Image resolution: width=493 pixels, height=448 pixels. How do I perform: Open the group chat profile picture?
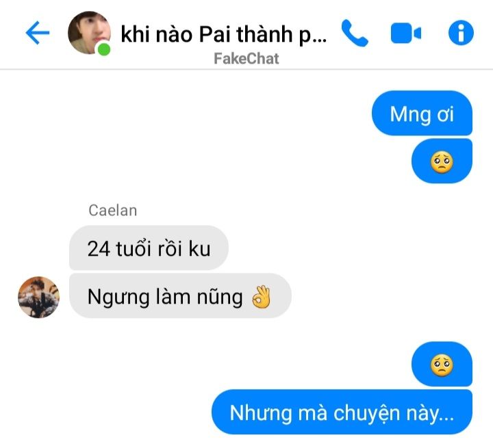(89, 33)
